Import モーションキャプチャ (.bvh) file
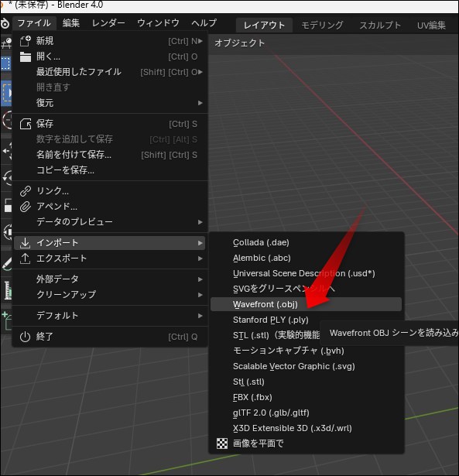The width and height of the screenshot is (459, 476). 306,351
